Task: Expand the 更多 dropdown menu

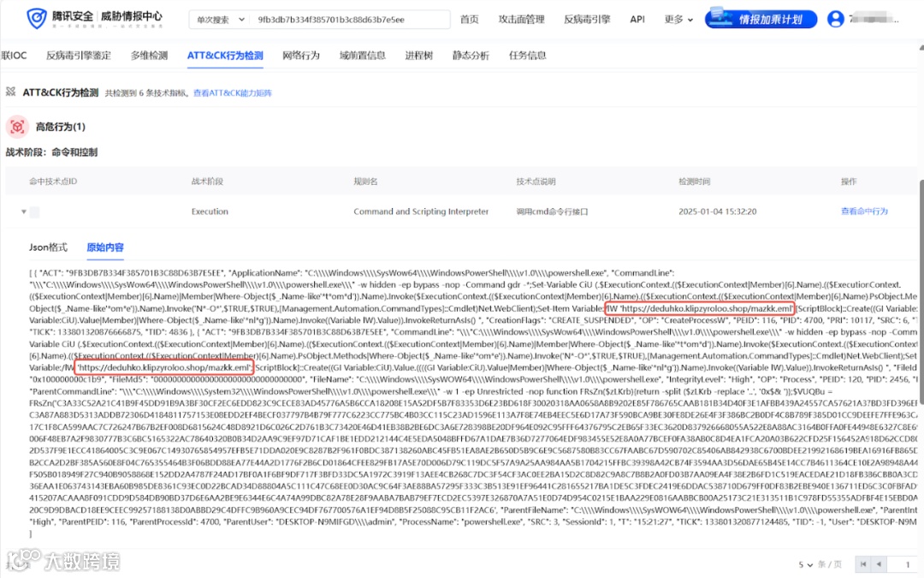Action: (x=678, y=20)
